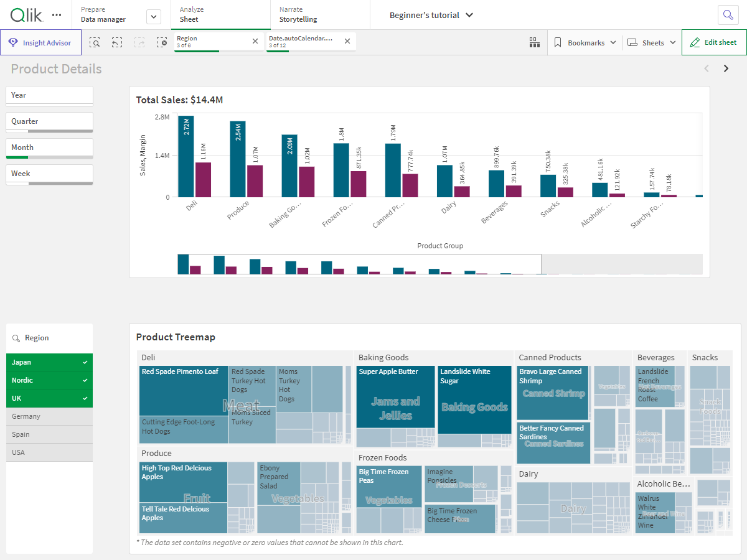Deselect Japan in Region list

pos(49,362)
